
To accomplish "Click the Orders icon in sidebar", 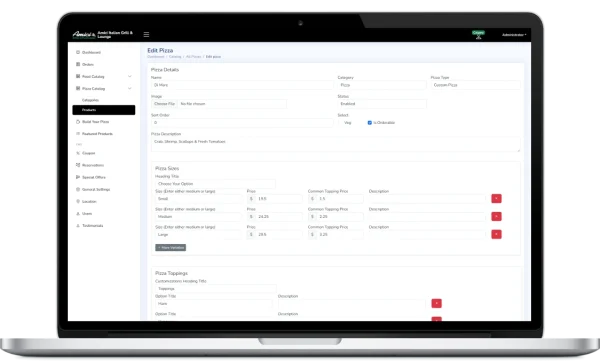I will click(78, 64).
